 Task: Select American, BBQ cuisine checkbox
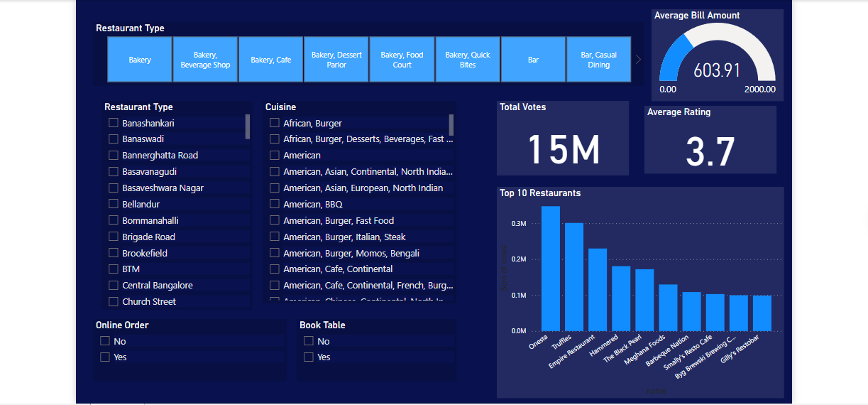pyautogui.click(x=275, y=204)
